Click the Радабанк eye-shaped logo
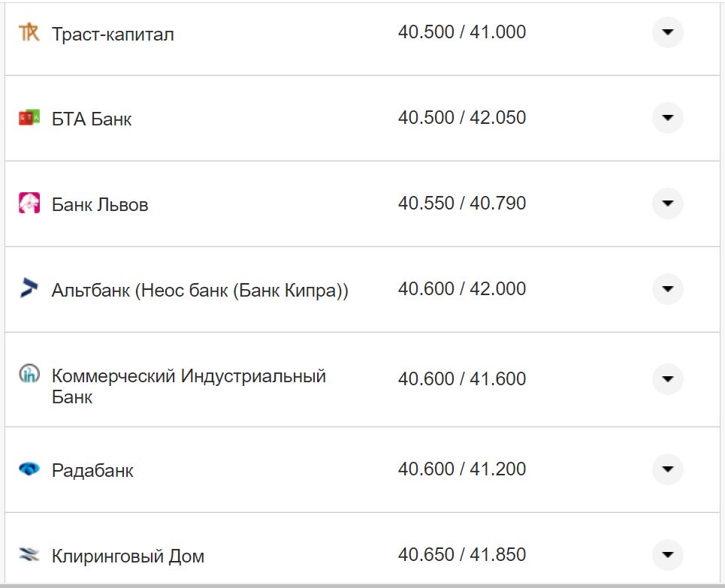725x588 pixels. (x=29, y=470)
